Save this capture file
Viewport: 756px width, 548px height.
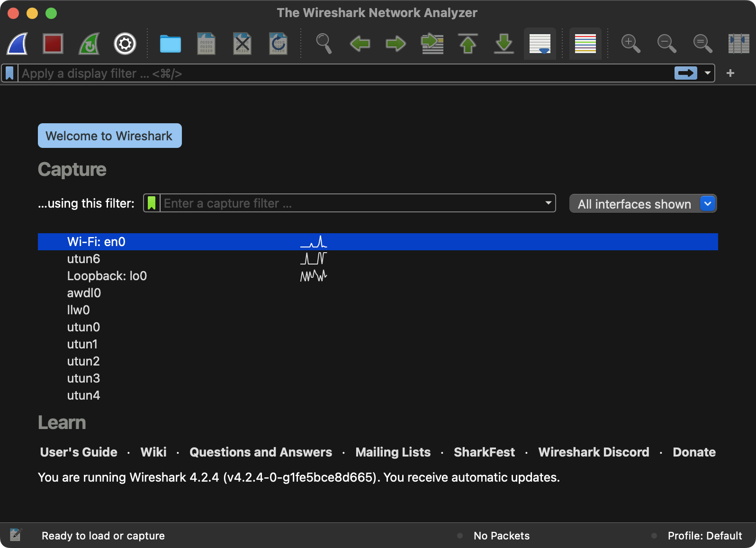tap(206, 44)
